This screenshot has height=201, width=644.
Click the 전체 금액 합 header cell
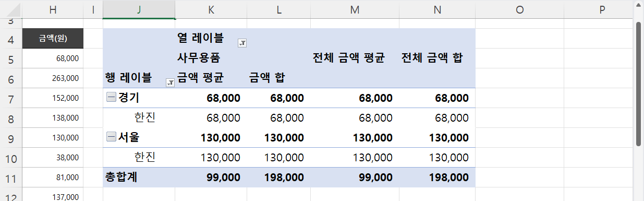(437, 58)
